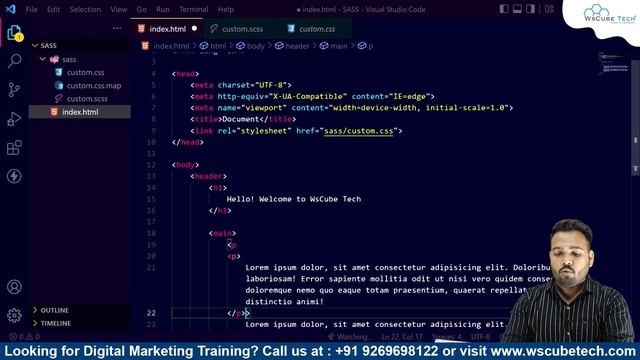640x360 pixels.
Task: Toggle Primary Side Bar layout icon
Action: pos(504,9)
